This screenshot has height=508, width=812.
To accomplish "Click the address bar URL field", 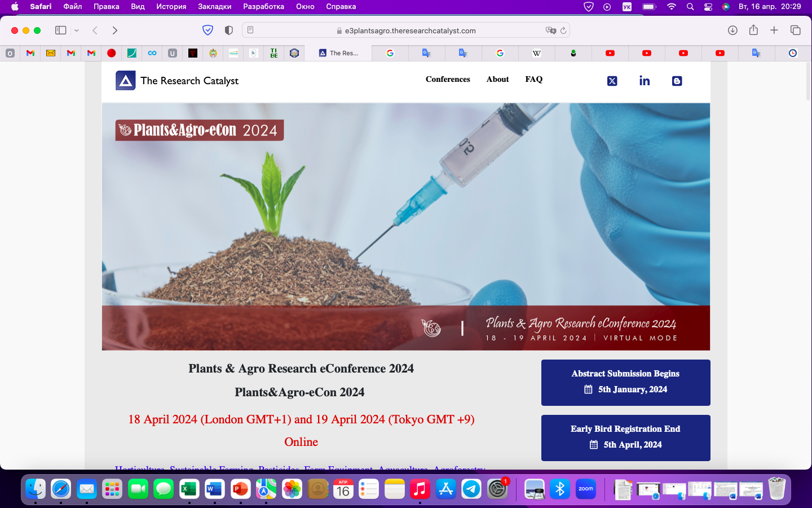I will click(x=406, y=30).
